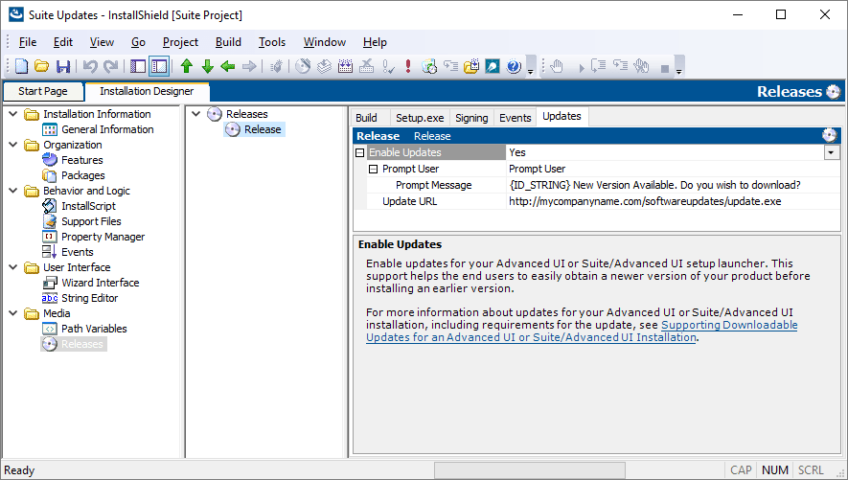Open the Build menu
This screenshot has width=848, height=480.
[x=228, y=42]
